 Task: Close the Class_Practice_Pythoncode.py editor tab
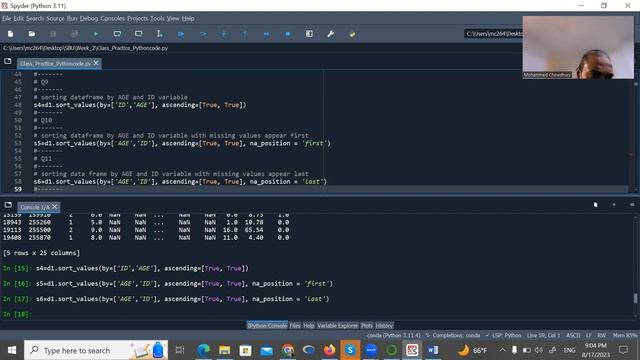point(96,63)
